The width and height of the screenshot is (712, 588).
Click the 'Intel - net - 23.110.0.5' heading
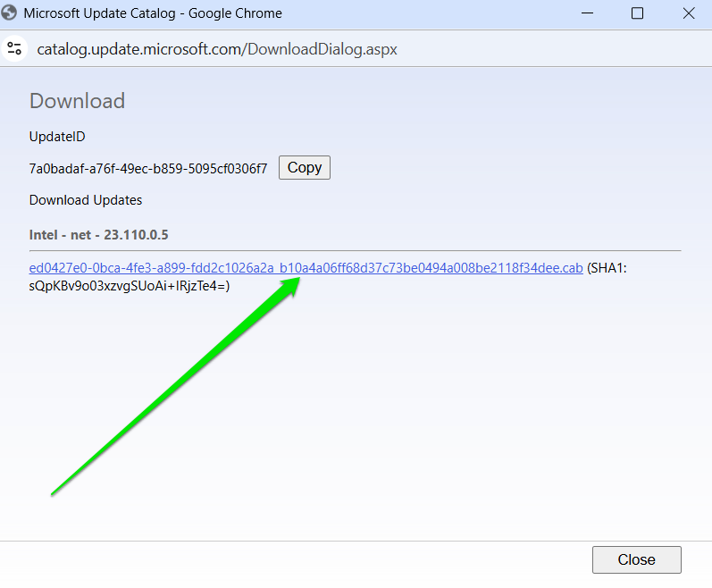[98, 235]
